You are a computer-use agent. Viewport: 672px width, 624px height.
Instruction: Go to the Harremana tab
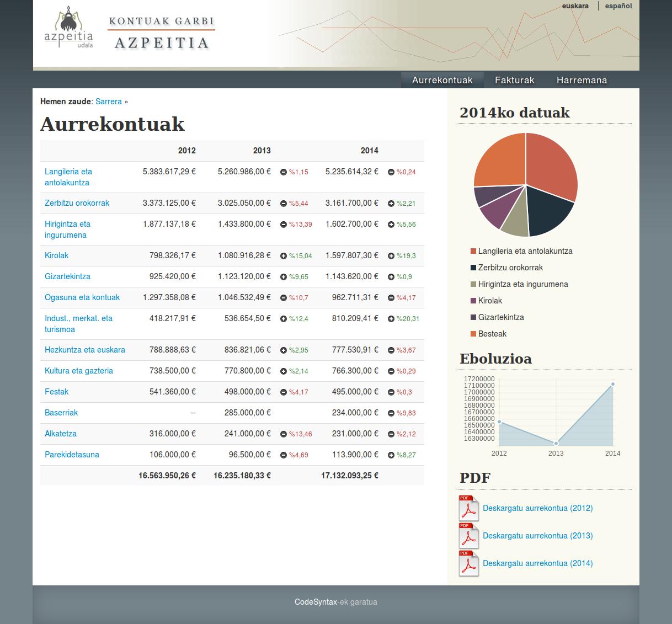(x=582, y=80)
